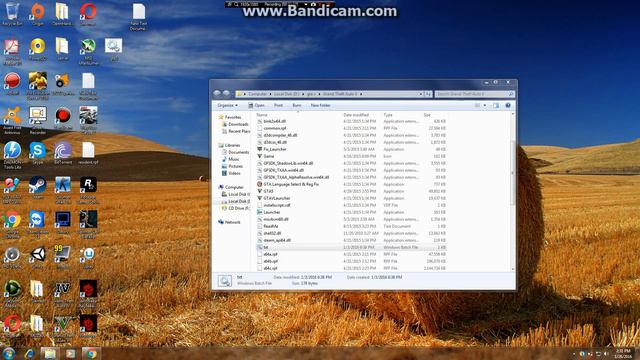
Task: Select the GTA Language Select & Reg Fix file
Action: 351,184
